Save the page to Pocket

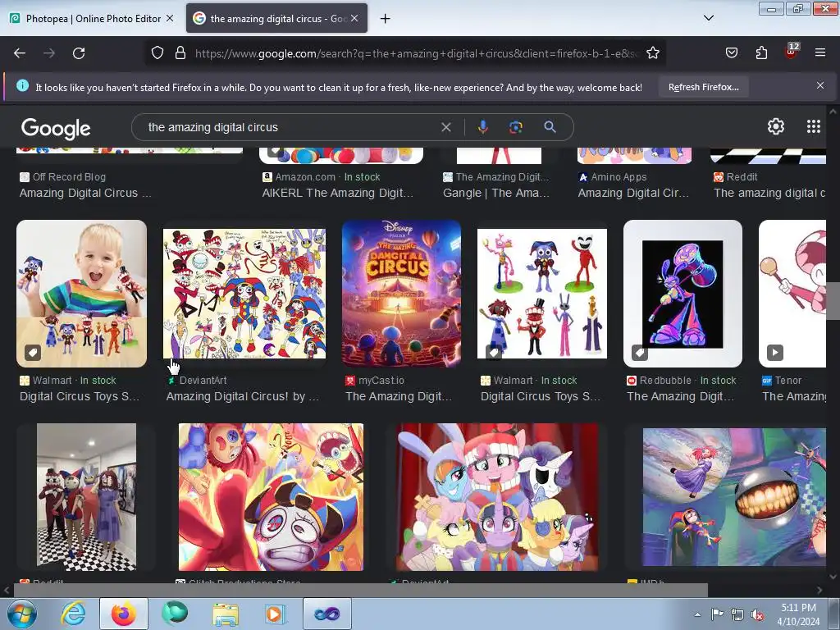click(x=731, y=53)
